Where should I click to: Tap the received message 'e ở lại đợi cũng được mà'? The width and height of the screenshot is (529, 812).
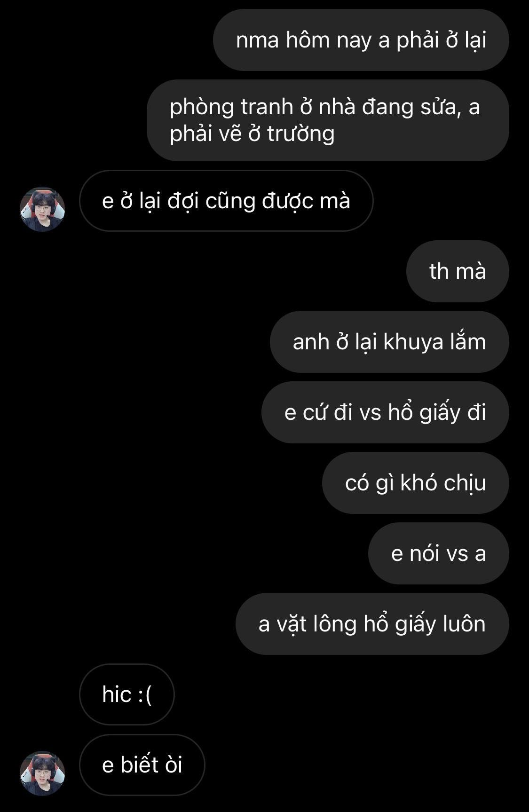pos(226,201)
